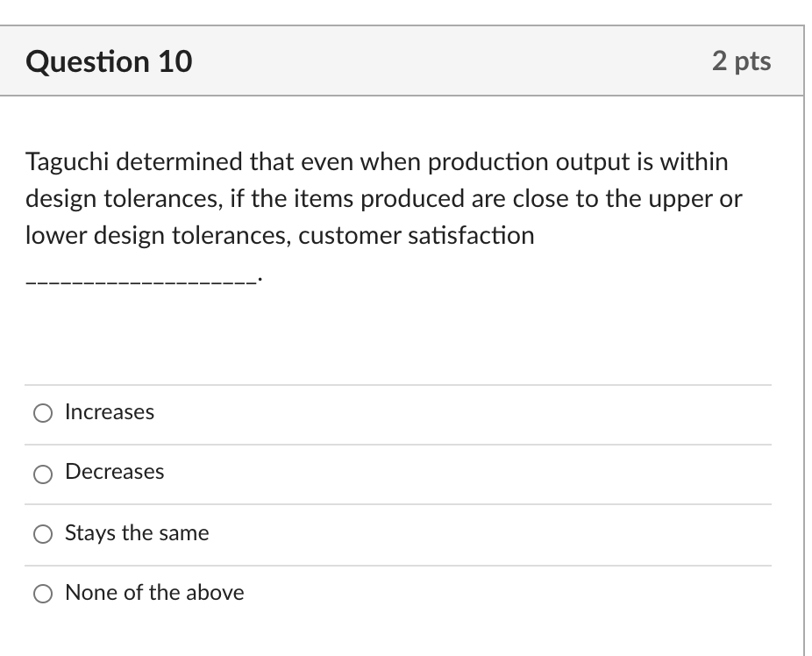Click the None of the above answer text
This screenshot has width=812, height=656.
point(153,593)
